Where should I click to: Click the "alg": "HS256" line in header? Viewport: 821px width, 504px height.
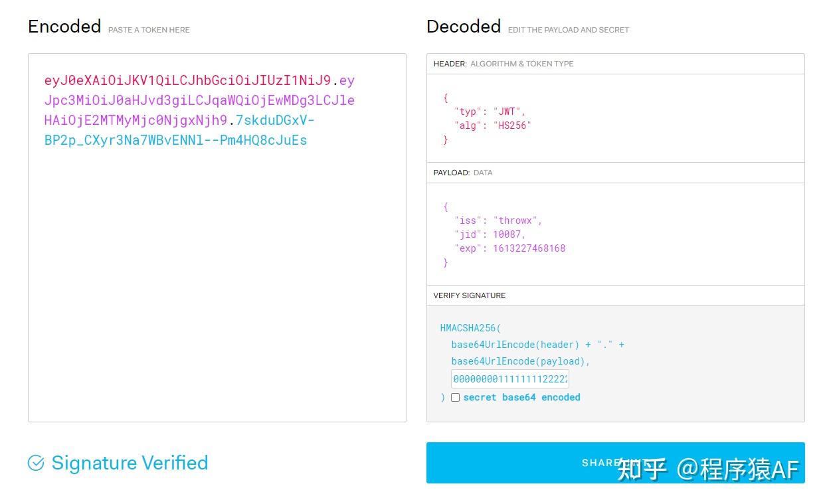click(x=492, y=126)
